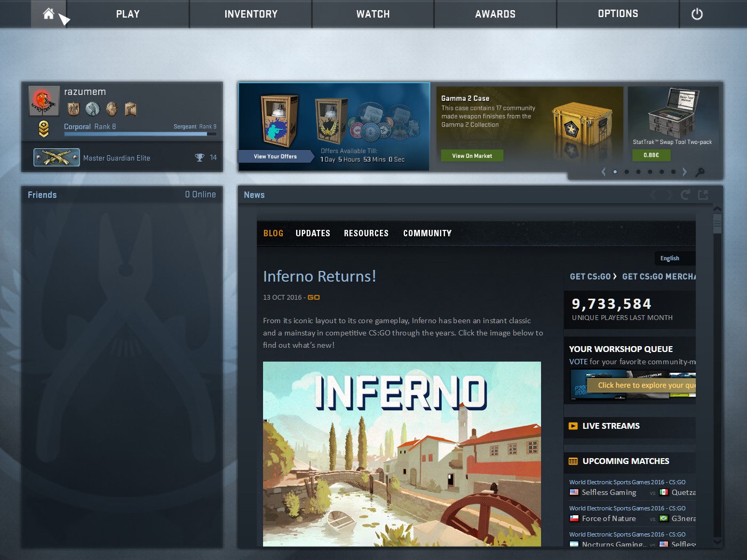The width and height of the screenshot is (747, 560).
Task: Click the gold Corporal rank chevron icon
Action: point(44,128)
